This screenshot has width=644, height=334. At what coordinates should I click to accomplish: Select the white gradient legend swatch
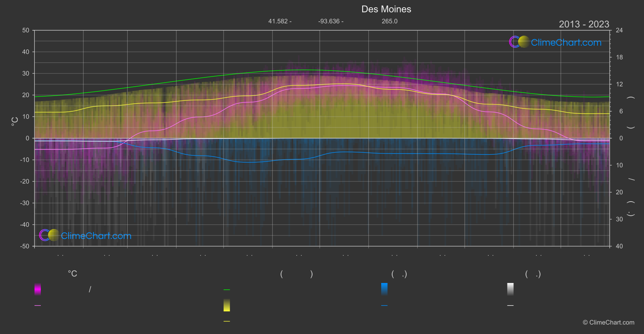511,289
